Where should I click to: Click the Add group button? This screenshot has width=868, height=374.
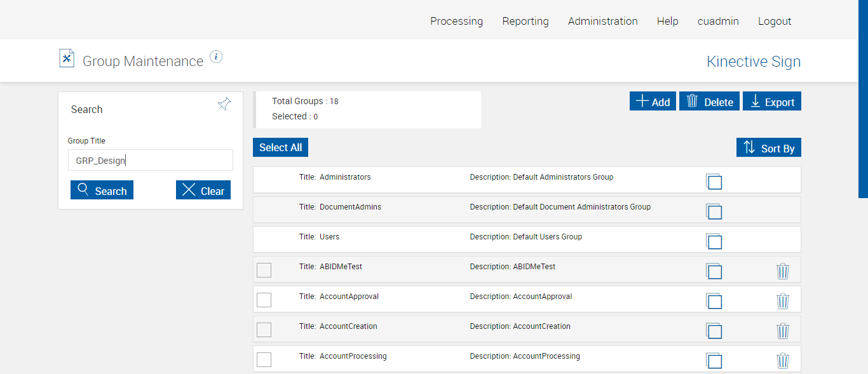[x=653, y=102]
